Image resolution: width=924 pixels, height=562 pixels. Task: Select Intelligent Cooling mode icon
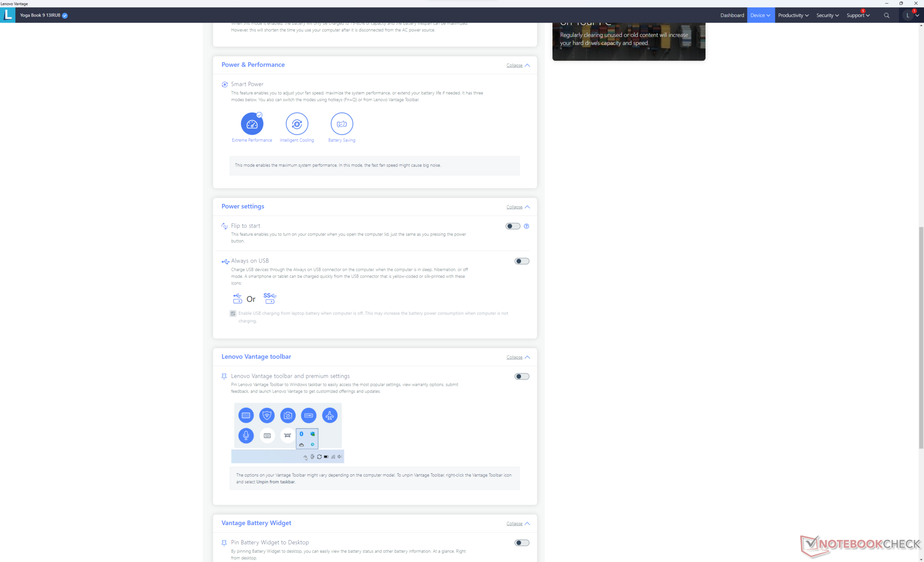[297, 124]
